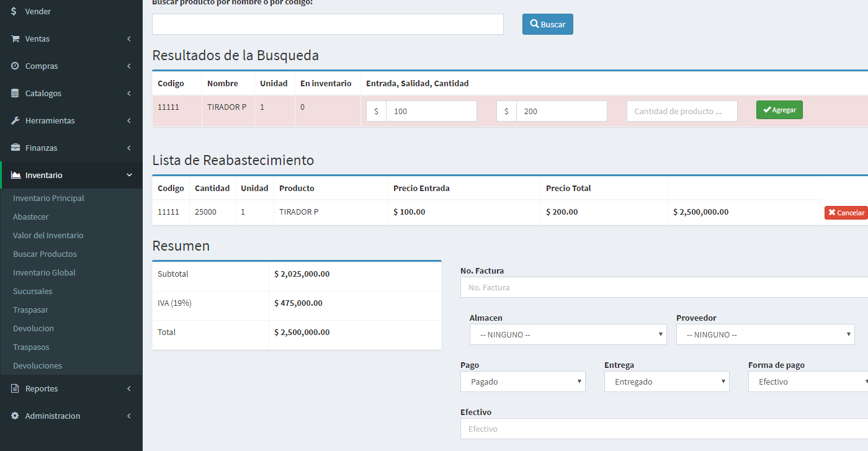Click the $ 200.00 cell in reabastecimiento list

tap(562, 212)
